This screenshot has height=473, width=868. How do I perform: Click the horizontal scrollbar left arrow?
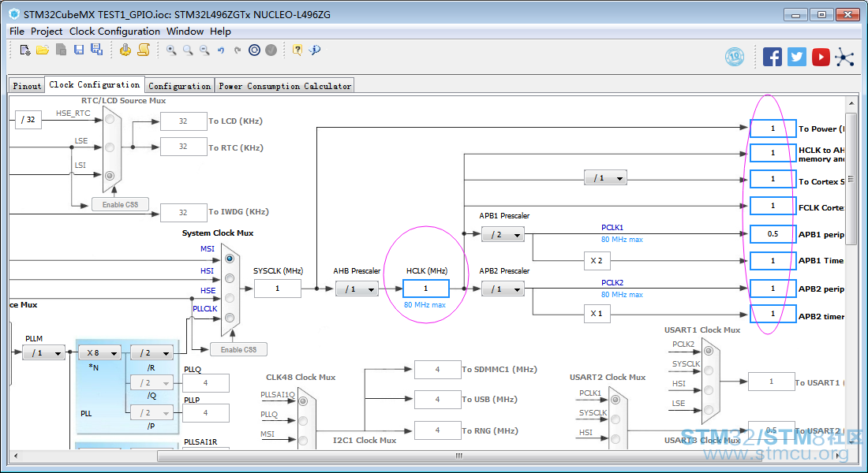[16, 456]
